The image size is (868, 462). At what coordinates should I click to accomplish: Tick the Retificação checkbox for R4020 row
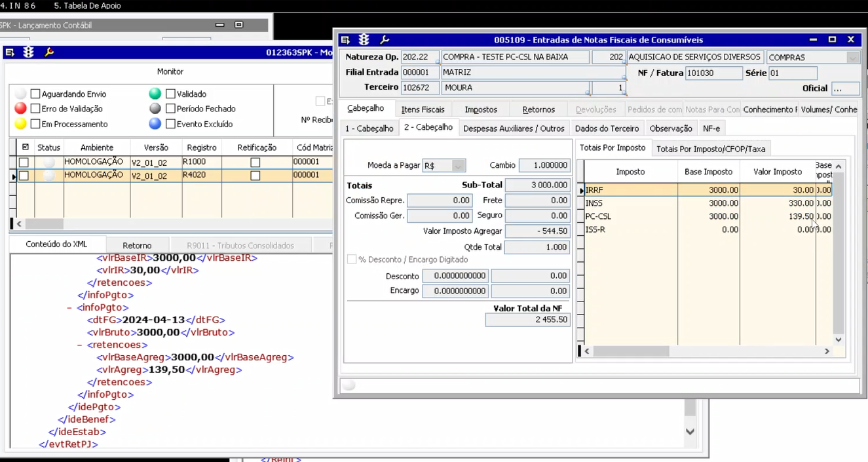(255, 176)
